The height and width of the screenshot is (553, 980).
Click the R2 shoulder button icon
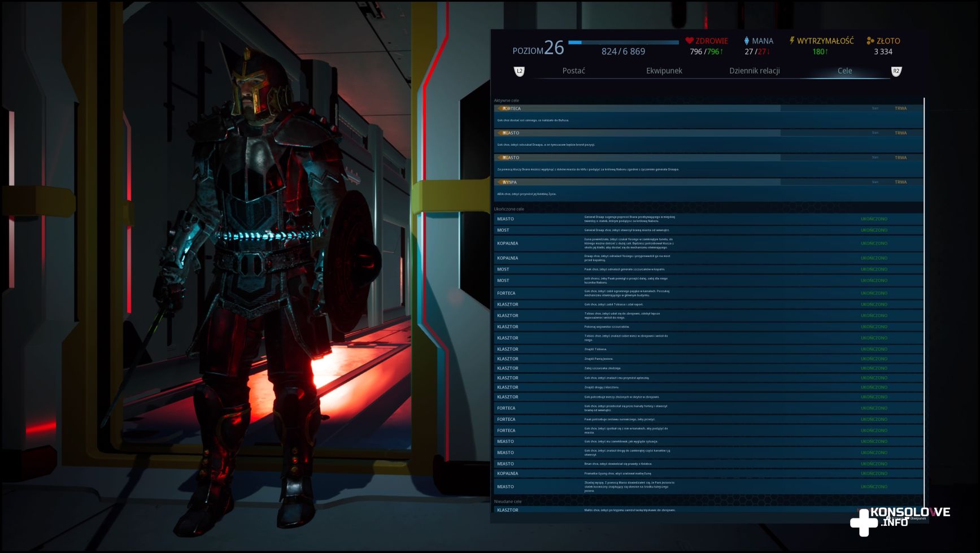click(896, 71)
